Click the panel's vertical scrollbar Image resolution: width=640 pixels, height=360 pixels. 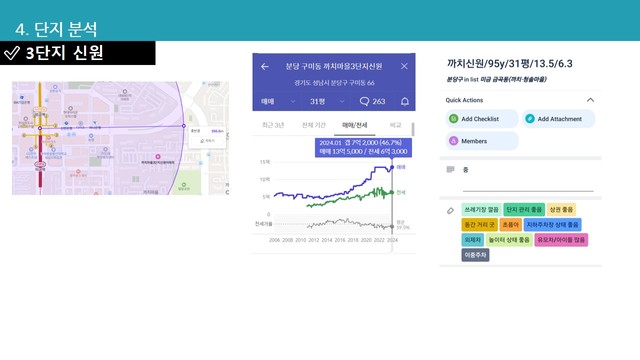click(413, 129)
